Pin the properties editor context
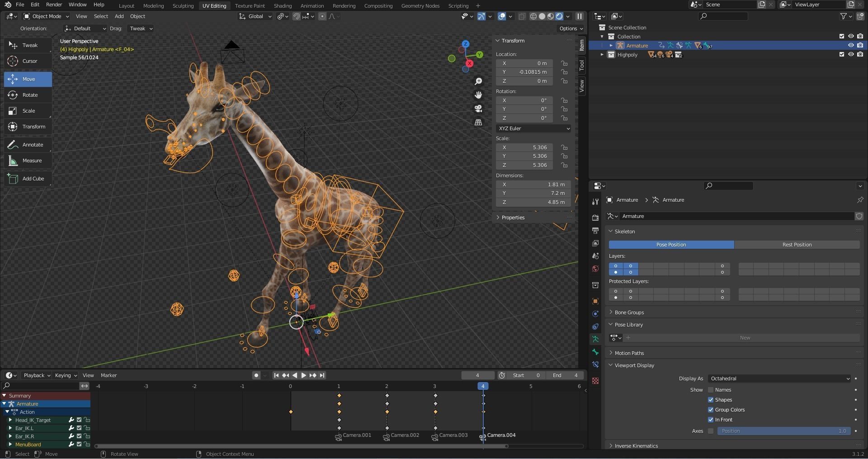Image resolution: width=868 pixels, height=459 pixels. pyautogui.click(x=860, y=200)
